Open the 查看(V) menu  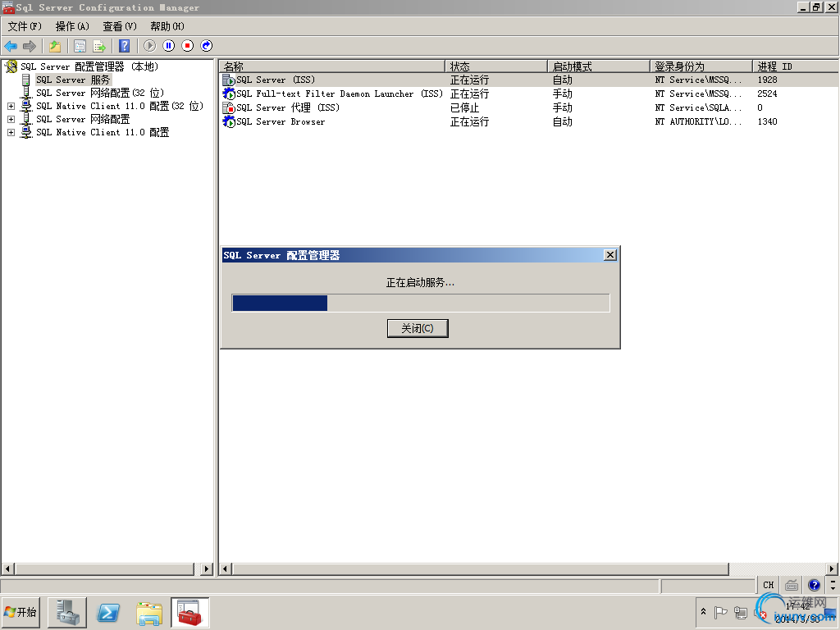click(x=118, y=25)
